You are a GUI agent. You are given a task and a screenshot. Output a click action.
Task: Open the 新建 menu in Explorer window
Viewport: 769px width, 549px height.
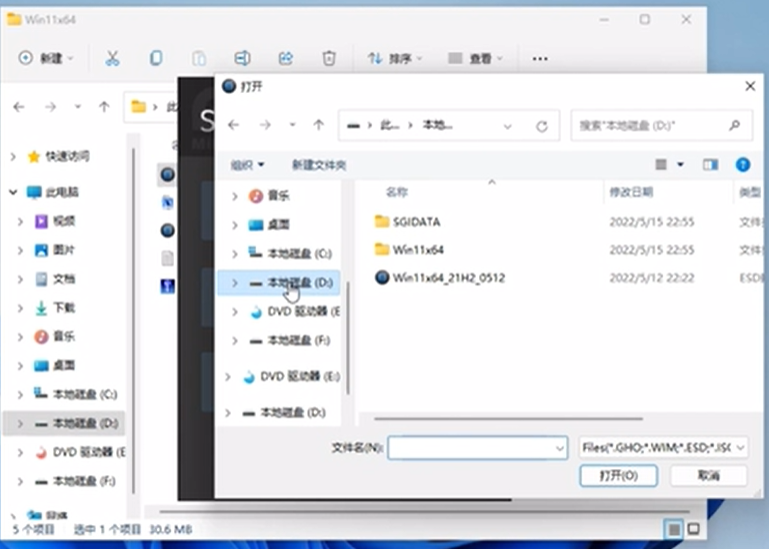[46, 58]
